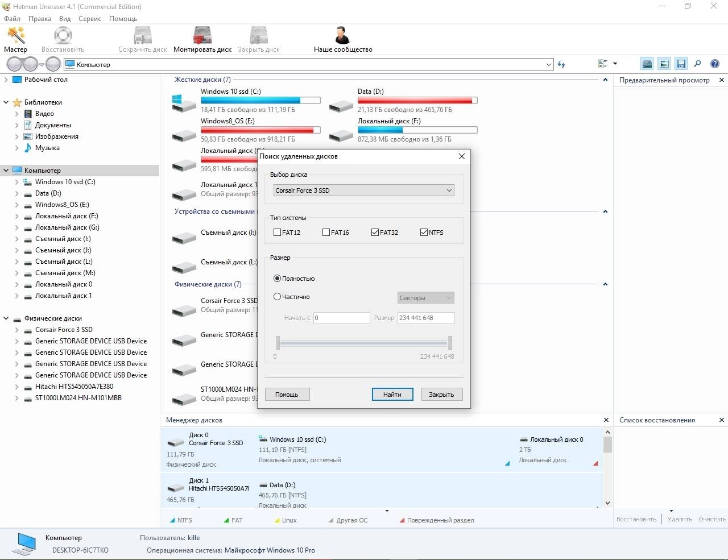Select Hitachi HTS545050A7E380 in tree
The height and width of the screenshot is (560, 728).
coord(74,387)
